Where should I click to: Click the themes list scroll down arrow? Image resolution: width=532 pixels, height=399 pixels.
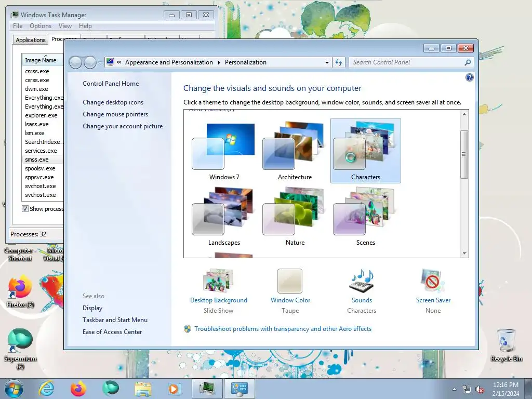pyautogui.click(x=464, y=254)
